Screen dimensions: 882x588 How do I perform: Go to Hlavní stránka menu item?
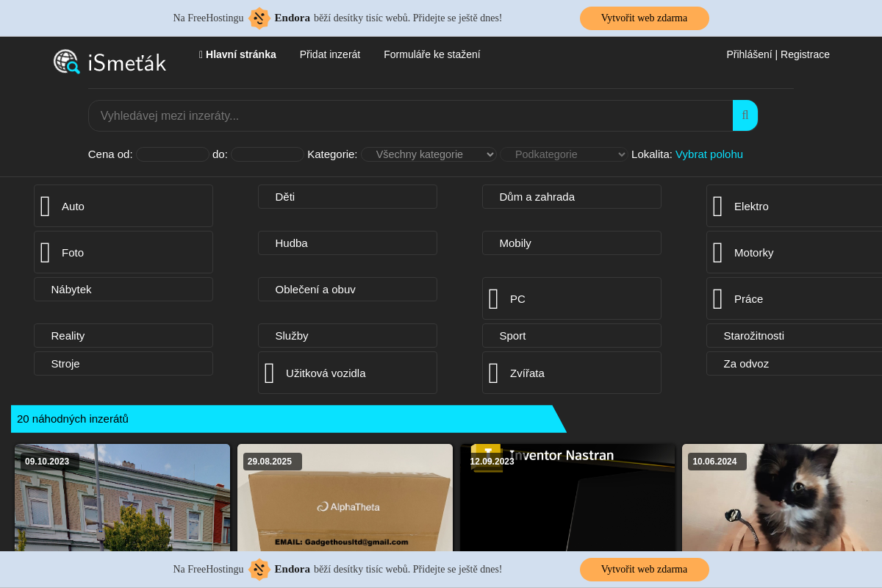[x=237, y=54]
